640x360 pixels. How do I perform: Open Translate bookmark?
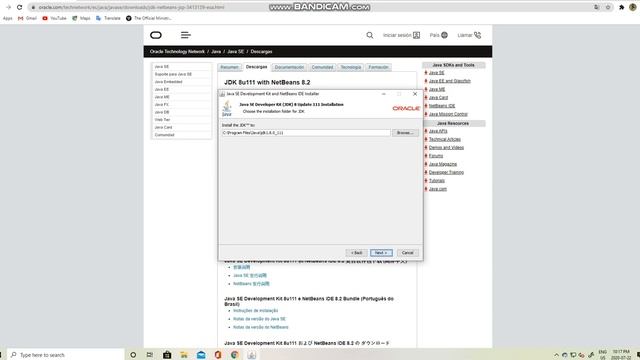coord(108,18)
